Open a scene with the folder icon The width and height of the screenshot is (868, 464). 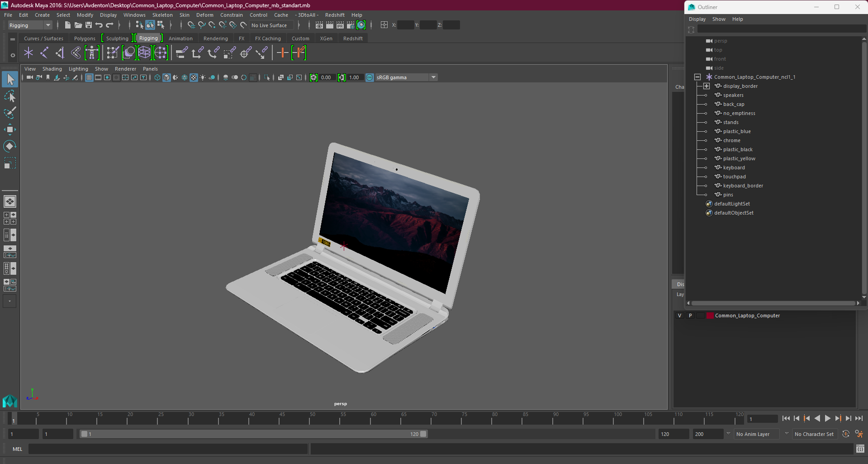(78, 25)
